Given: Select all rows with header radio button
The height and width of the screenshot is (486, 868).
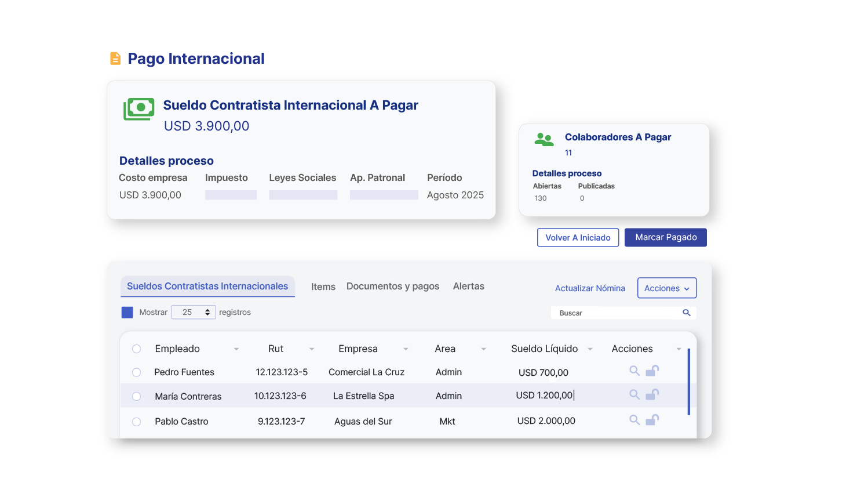Looking at the screenshot, I should [x=136, y=349].
